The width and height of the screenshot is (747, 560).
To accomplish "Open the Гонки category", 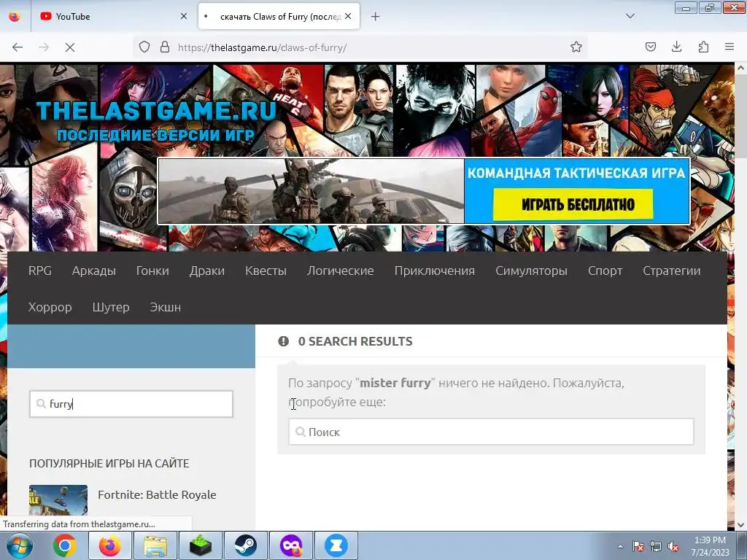I will (152, 271).
